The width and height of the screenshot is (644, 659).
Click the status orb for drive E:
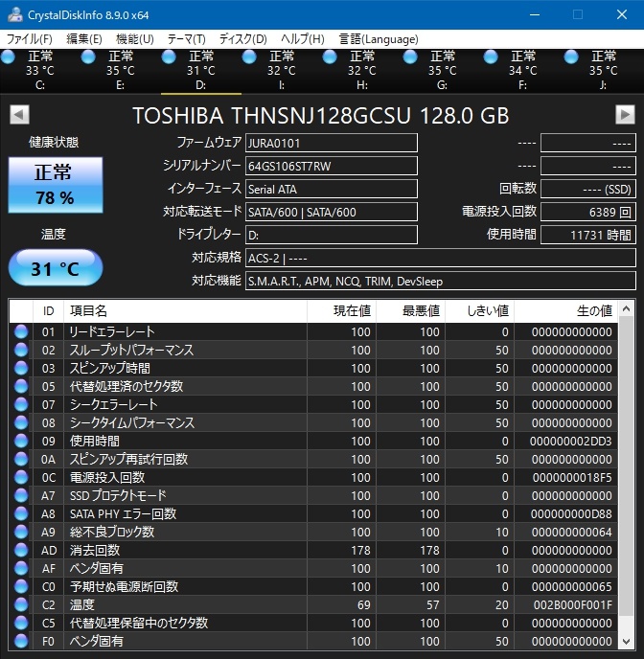pyautogui.click(x=89, y=57)
